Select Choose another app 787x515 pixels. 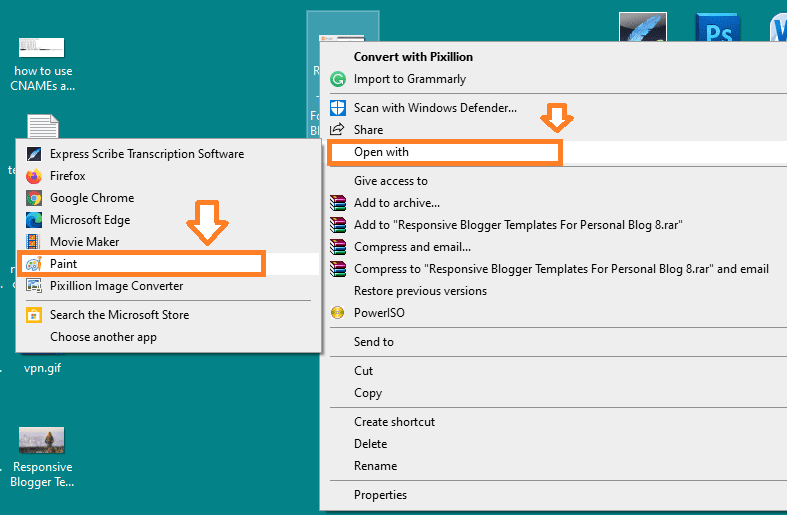(x=169, y=337)
